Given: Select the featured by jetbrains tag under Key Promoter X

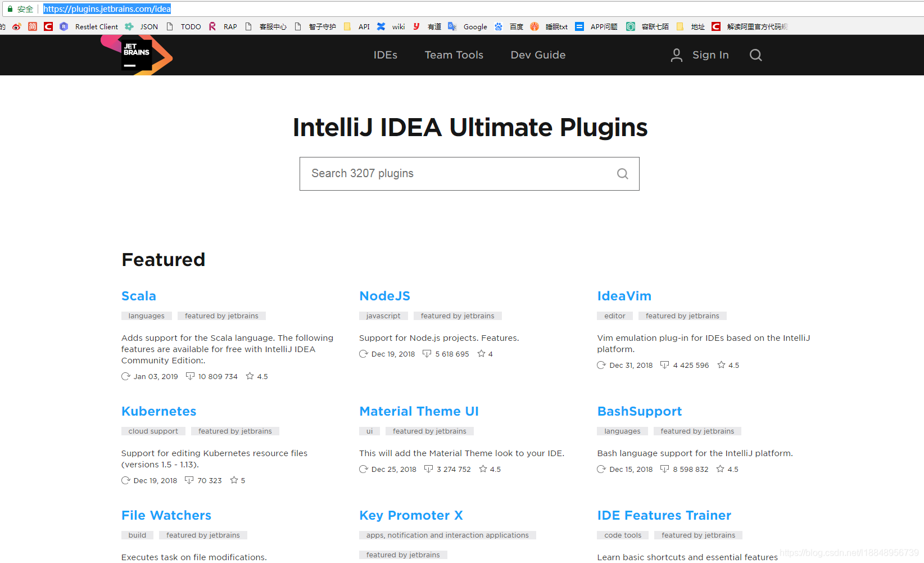Looking at the screenshot, I should click(x=403, y=555).
